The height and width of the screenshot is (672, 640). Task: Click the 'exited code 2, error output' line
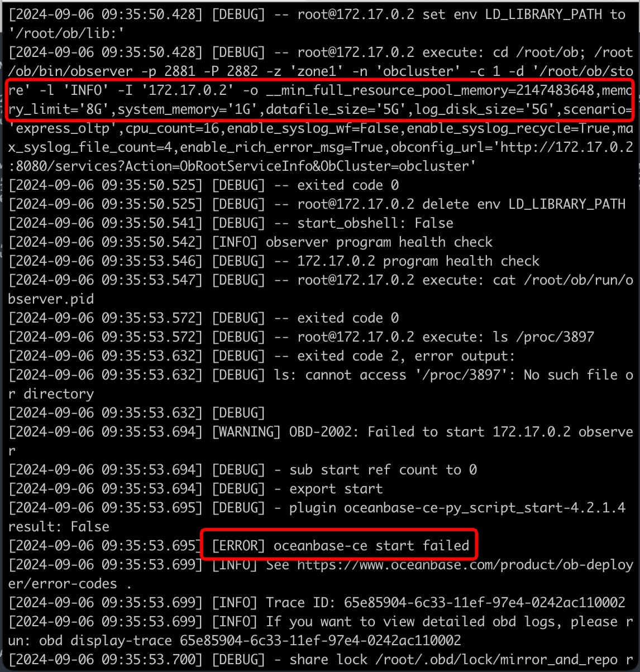tap(405, 356)
